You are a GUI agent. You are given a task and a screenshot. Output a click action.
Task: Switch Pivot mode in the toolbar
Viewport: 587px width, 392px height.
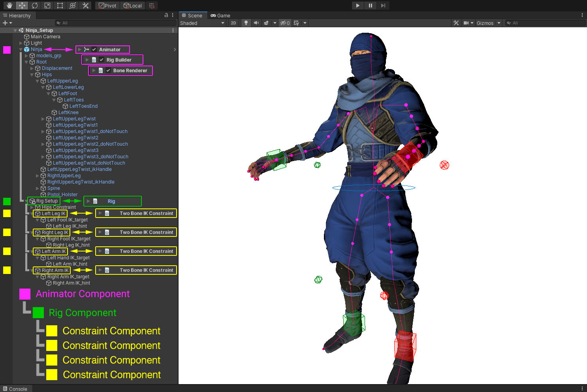click(107, 6)
